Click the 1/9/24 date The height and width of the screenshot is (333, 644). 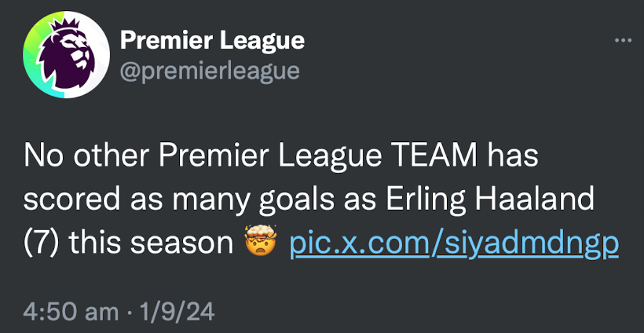coord(177,313)
